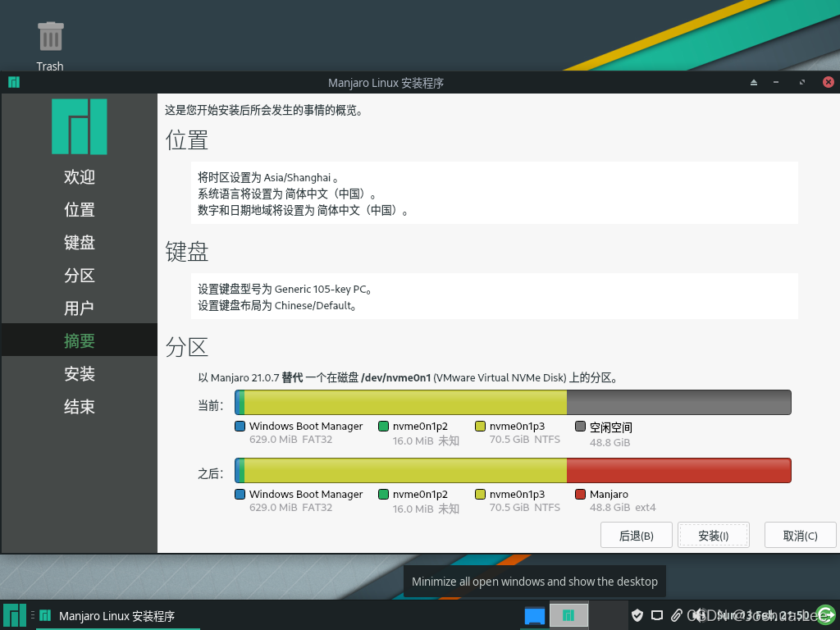The height and width of the screenshot is (630, 840).
Task: Click text 将时区设置为 Asia/Shanghai
Action: 268,178
